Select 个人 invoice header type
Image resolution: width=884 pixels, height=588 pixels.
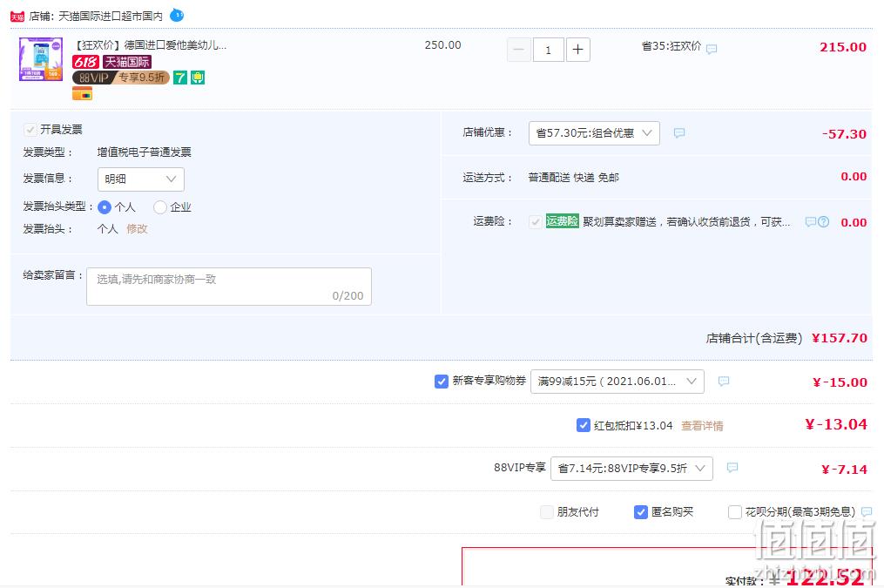(x=105, y=207)
